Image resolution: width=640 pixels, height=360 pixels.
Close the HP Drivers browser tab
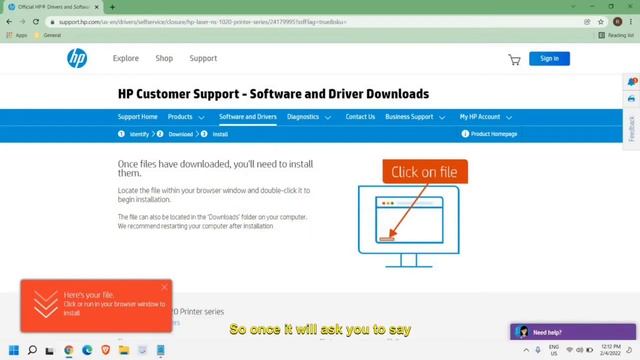pyautogui.click(x=97, y=7)
